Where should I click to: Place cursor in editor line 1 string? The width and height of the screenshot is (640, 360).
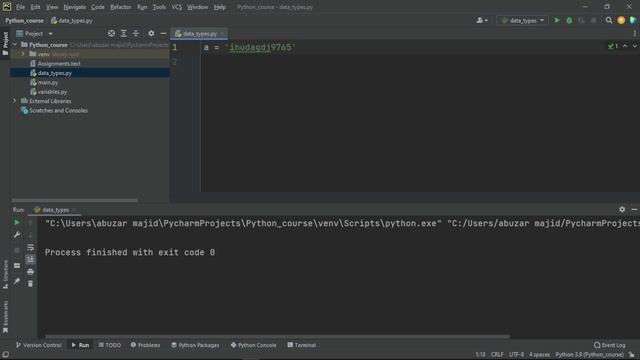coord(260,47)
